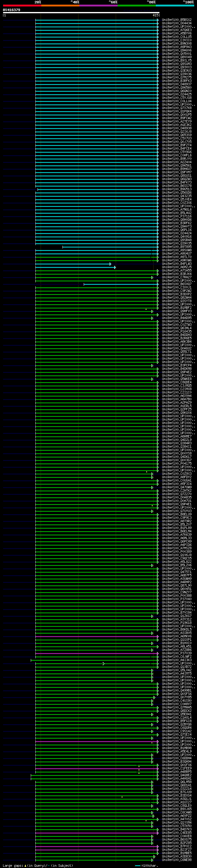
Task: Select hit label UniRef100_B9FZT4
Action: (x=177, y=145)
